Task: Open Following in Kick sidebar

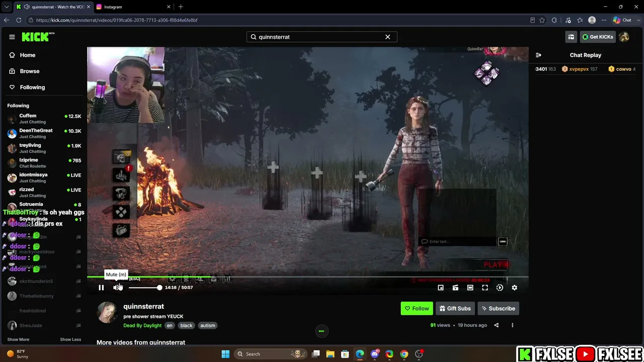Action: point(32,87)
